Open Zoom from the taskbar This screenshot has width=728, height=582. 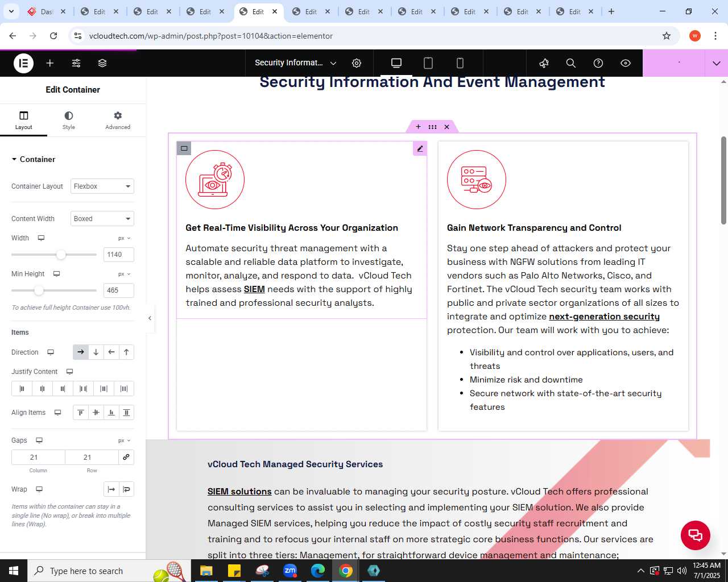tap(290, 571)
